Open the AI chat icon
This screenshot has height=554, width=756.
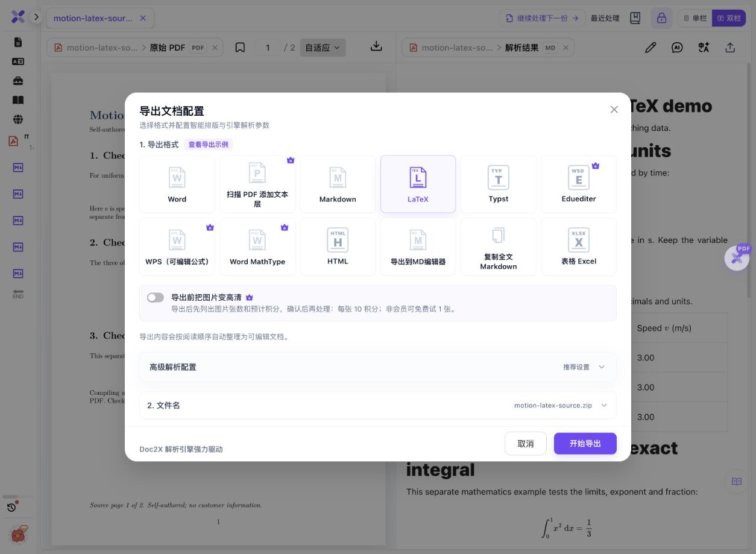coord(677,48)
